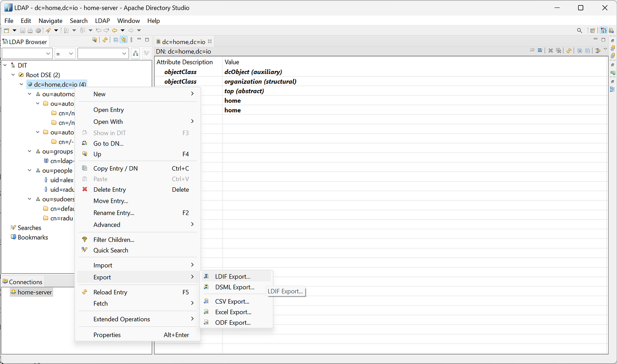The image size is (617, 364).
Task: Click the New Attribute icon in entry editor
Action: click(540, 51)
